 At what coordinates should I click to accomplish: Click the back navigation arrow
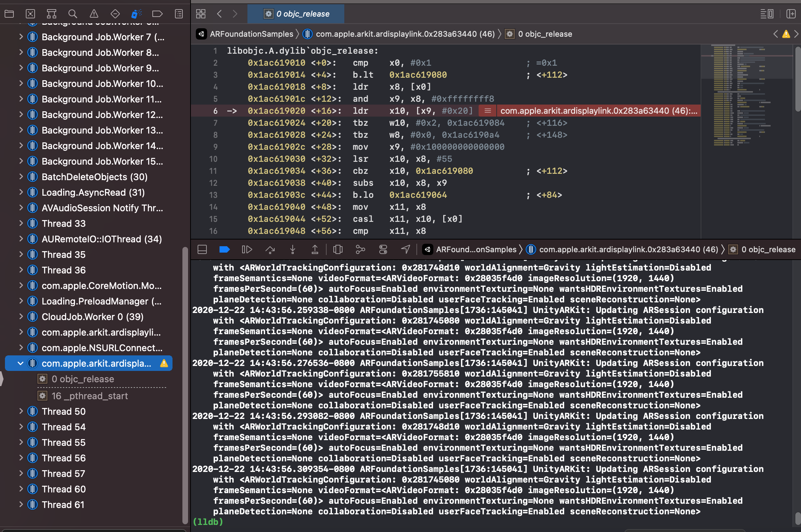(x=220, y=14)
